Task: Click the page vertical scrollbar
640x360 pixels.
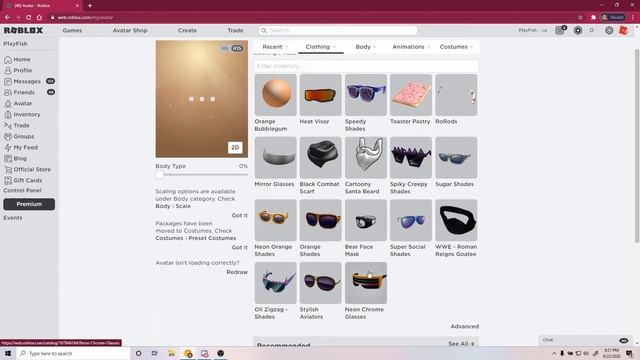Action: point(637,146)
